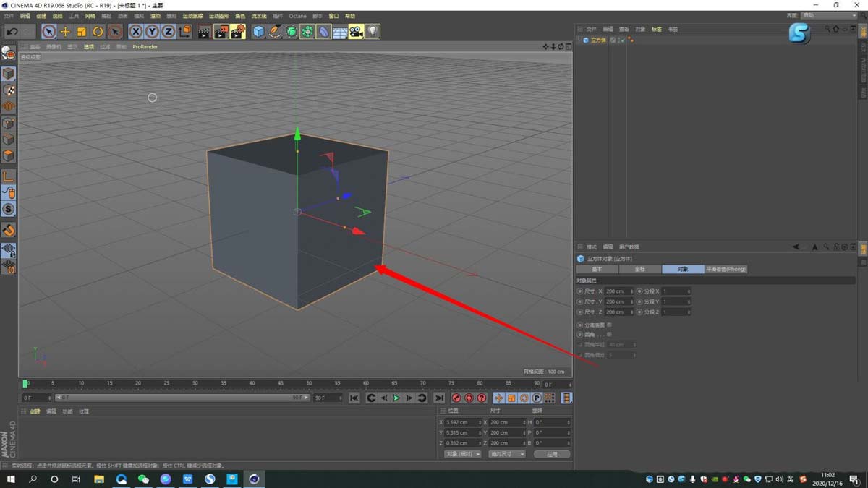868x488 pixels.
Task: Adjust the 90 F end frame stepper
Action: (x=341, y=398)
